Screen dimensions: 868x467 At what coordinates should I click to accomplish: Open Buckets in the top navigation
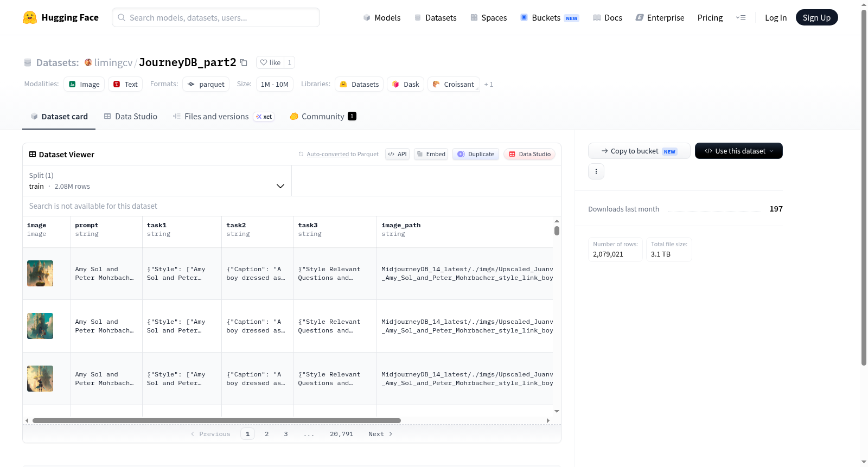point(550,18)
